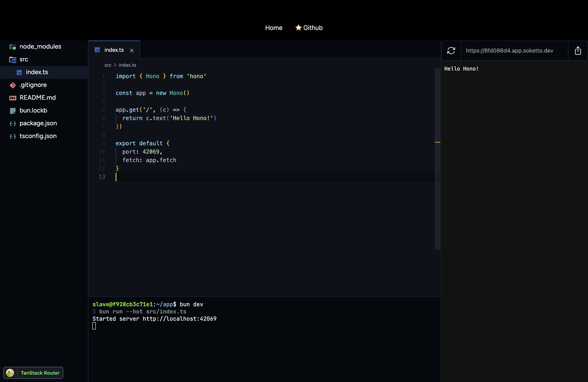The height and width of the screenshot is (382, 588).
Task: Click the markdown icon next to README.md
Action: tap(13, 98)
